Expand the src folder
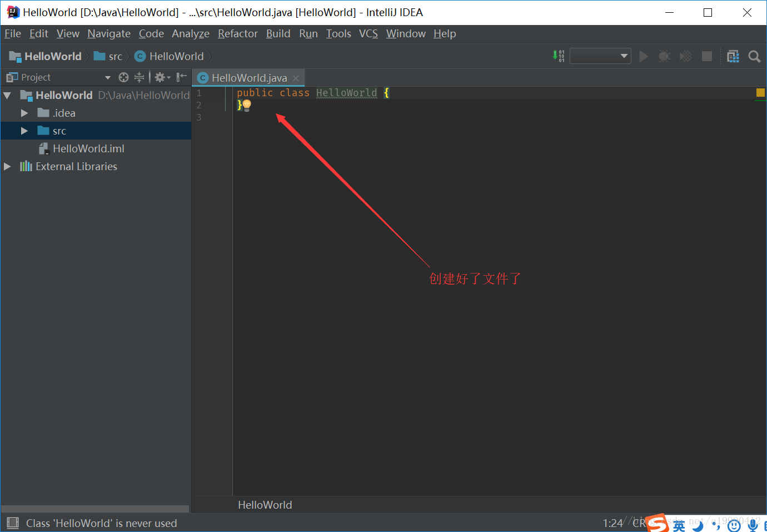 click(24, 131)
